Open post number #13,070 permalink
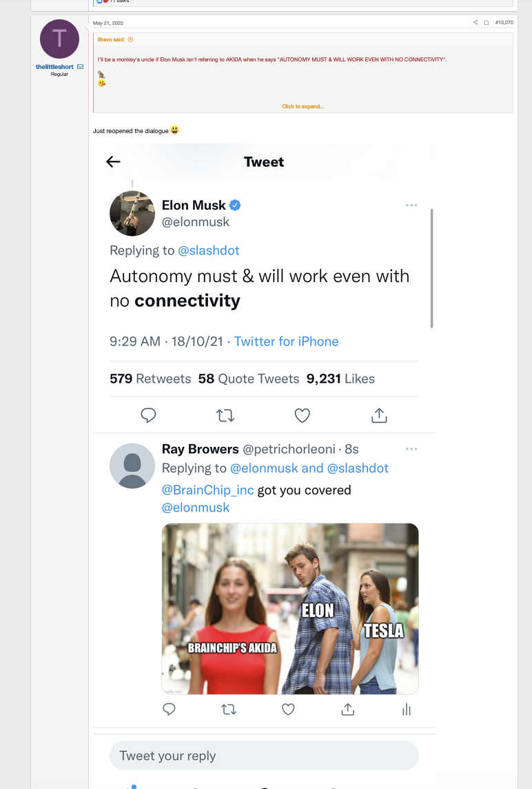The height and width of the screenshot is (789, 532). pyautogui.click(x=504, y=23)
